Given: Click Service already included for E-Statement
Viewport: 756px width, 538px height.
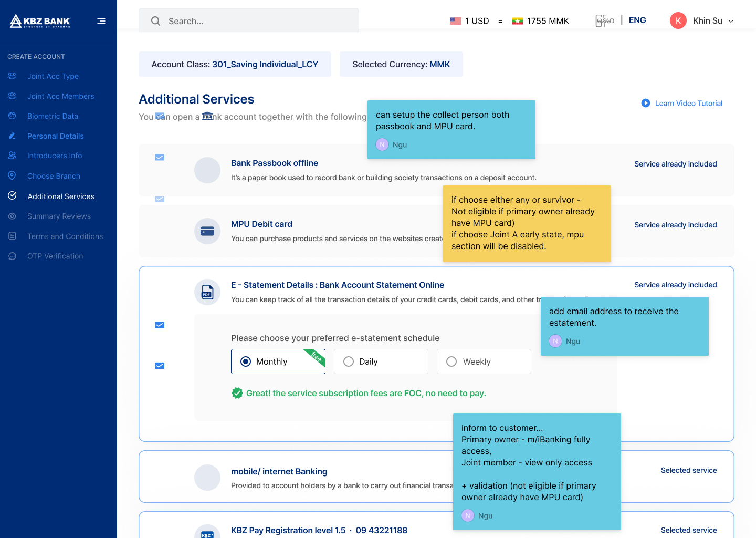Looking at the screenshot, I should point(675,285).
